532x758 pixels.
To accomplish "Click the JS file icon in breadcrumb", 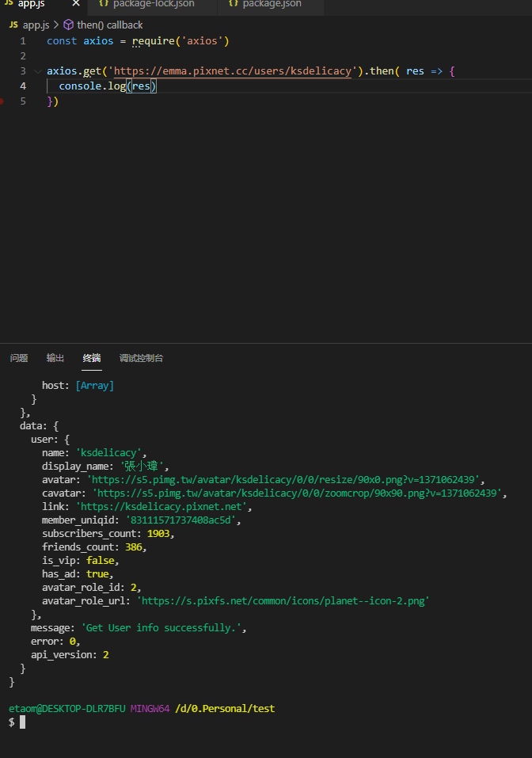I will [x=13, y=25].
